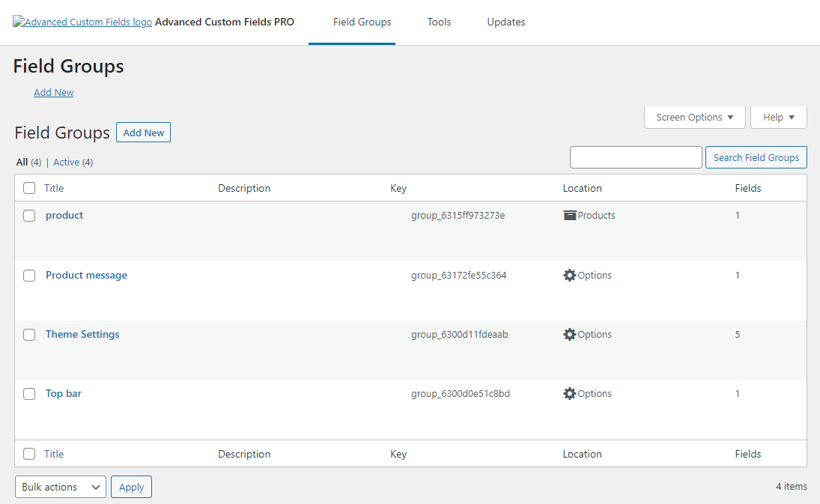Screen dimensions: 820x504
Task: Open the Top bar field group
Action: (63, 393)
